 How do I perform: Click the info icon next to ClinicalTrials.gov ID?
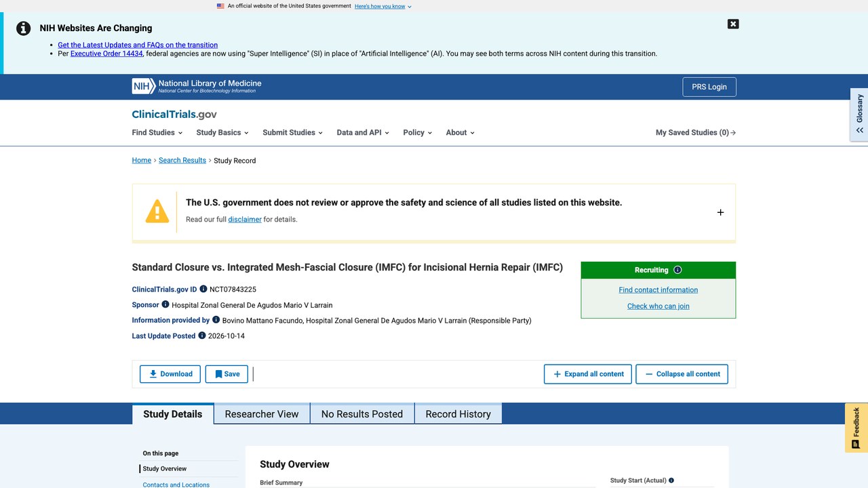tap(203, 289)
